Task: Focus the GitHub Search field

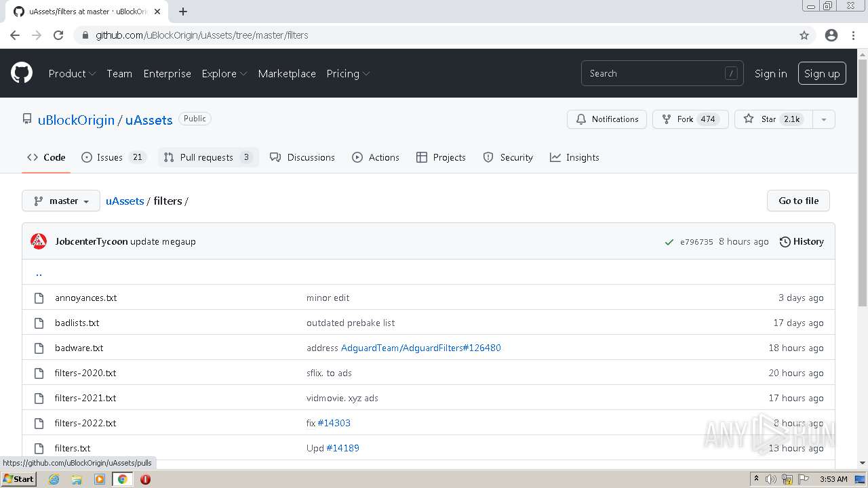Action: click(662, 73)
